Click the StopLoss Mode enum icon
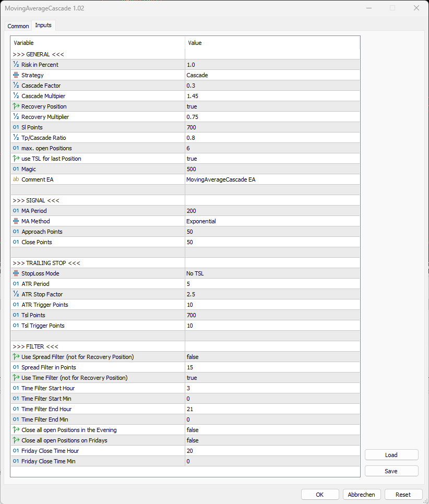This screenshot has width=429, height=504. (x=16, y=273)
